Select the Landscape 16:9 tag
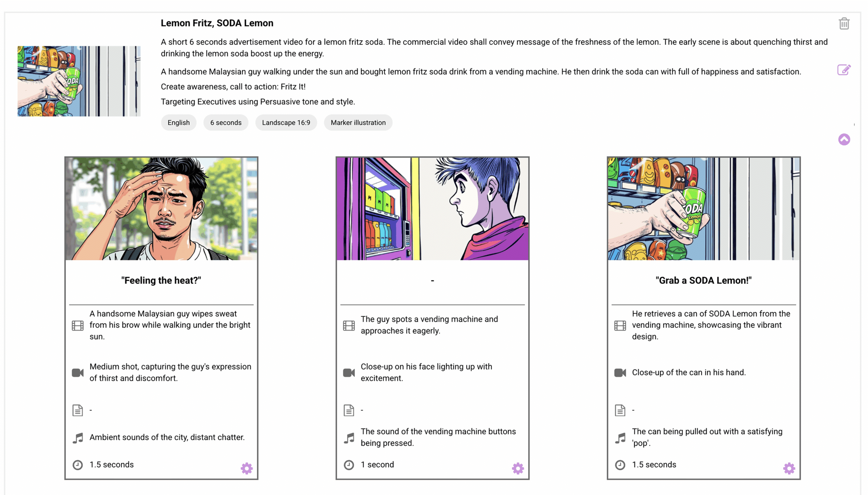Image resolution: width=868 pixels, height=495 pixels. 286,122
